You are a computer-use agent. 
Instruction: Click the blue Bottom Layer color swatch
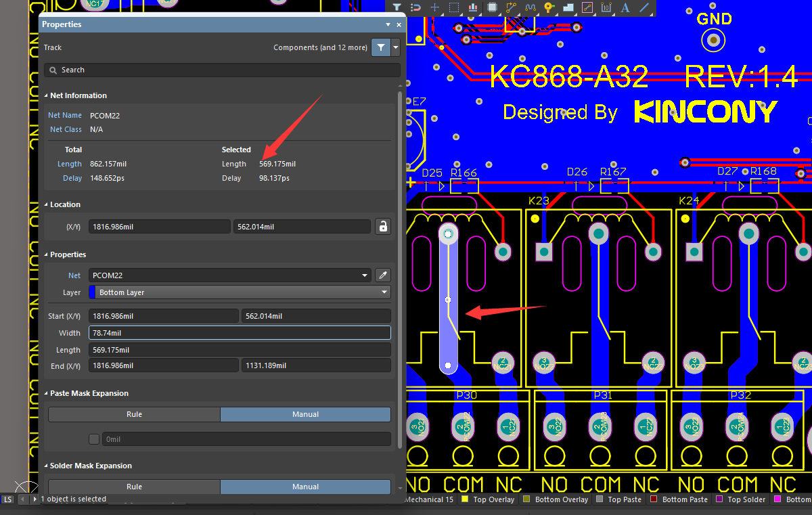click(93, 292)
